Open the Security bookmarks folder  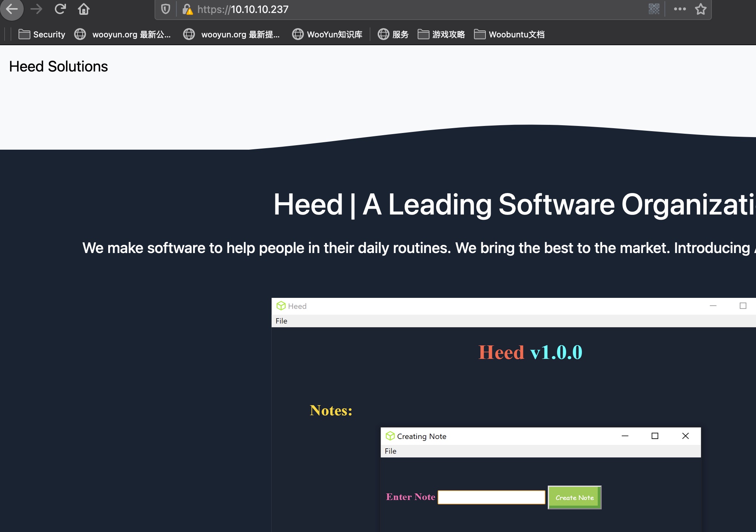pos(42,34)
